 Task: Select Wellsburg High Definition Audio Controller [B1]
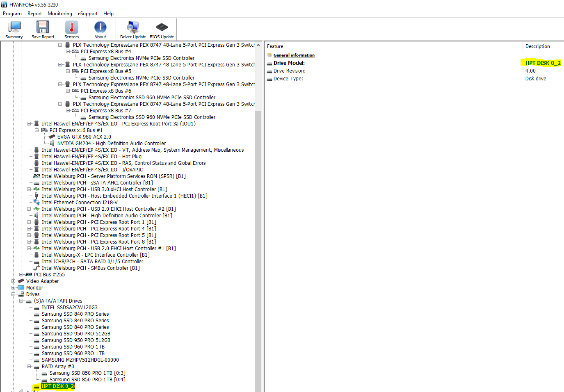(x=107, y=216)
